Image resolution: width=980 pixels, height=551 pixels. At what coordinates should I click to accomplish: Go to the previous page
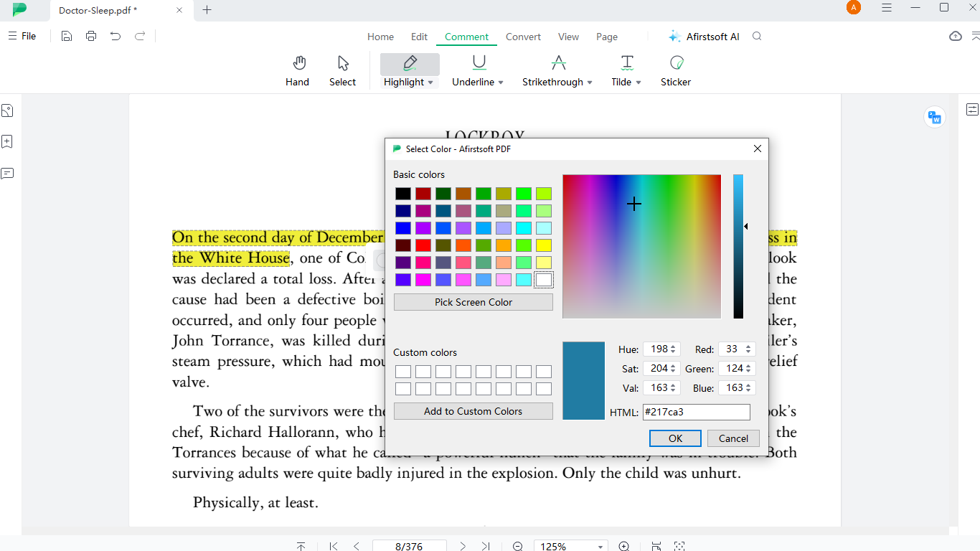click(357, 546)
